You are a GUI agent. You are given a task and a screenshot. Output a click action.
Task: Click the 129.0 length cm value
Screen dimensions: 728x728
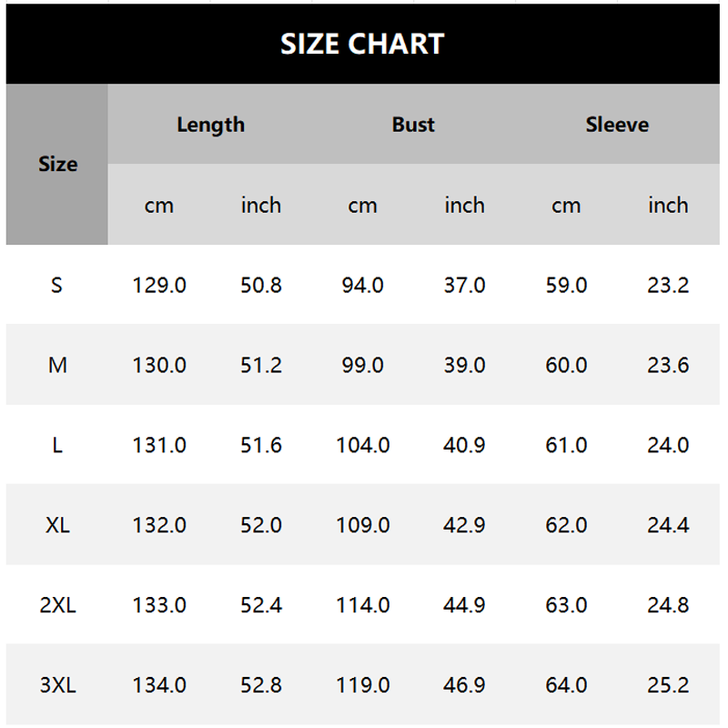159,286
